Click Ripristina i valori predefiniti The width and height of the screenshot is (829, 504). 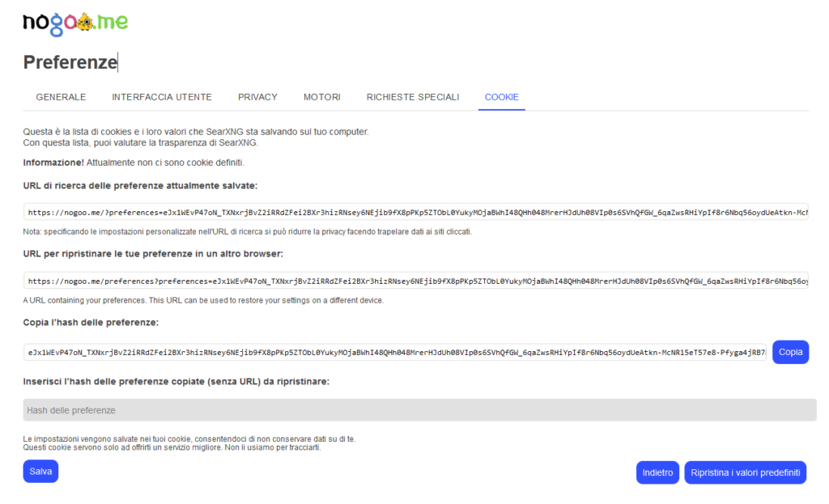tap(745, 472)
